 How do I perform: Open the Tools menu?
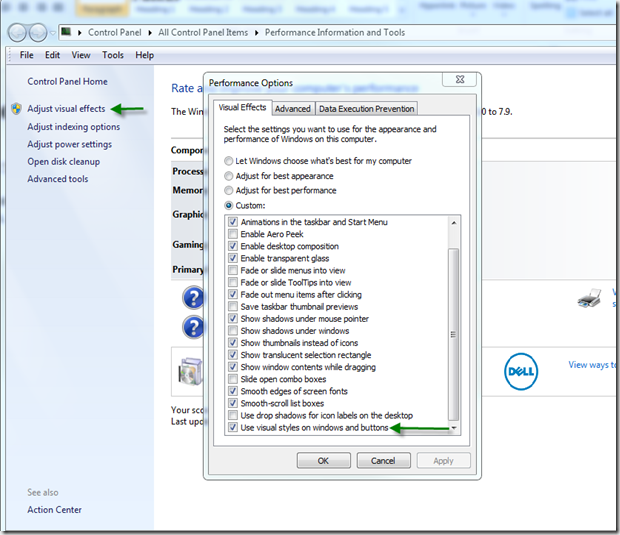(x=113, y=55)
